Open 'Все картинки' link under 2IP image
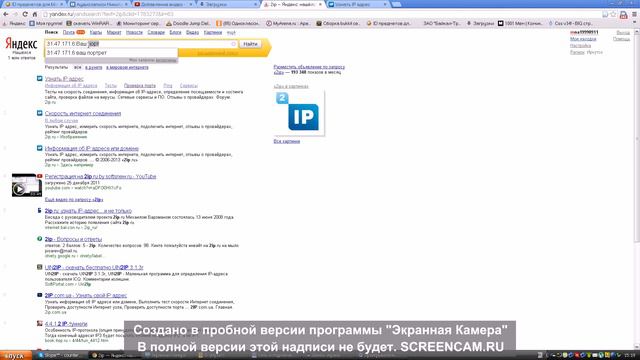Image resolution: width=640 pixels, height=360 pixels. 287,141
